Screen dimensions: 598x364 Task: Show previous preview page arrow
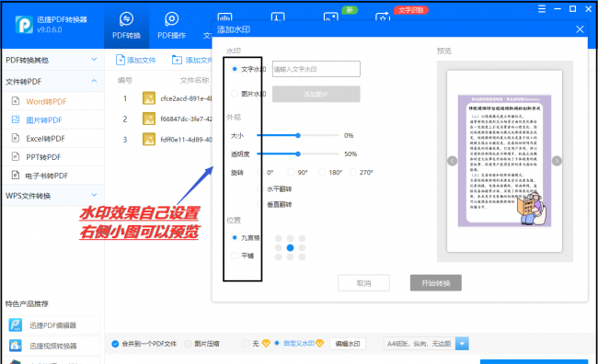click(x=453, y=161)
